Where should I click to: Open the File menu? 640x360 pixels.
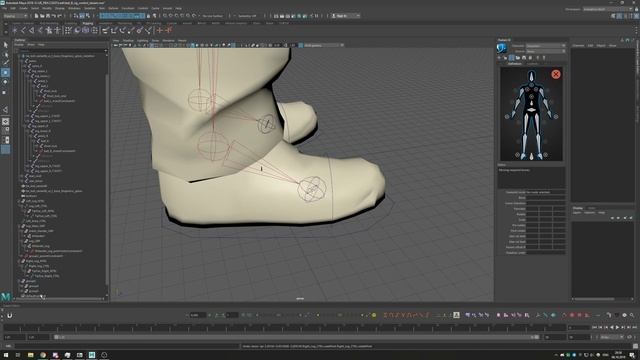[4, 8]
